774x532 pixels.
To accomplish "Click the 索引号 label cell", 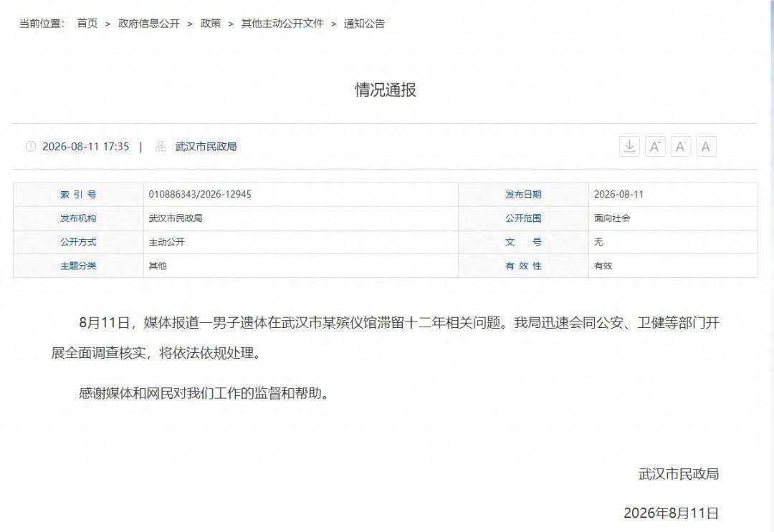I will click(x=79, y=194).
